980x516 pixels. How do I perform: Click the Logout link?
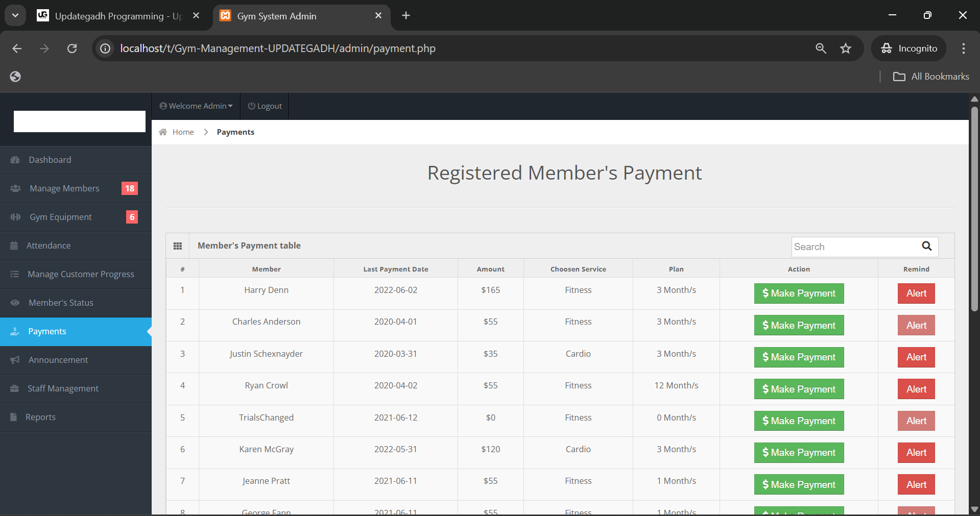tap(265, 106)
